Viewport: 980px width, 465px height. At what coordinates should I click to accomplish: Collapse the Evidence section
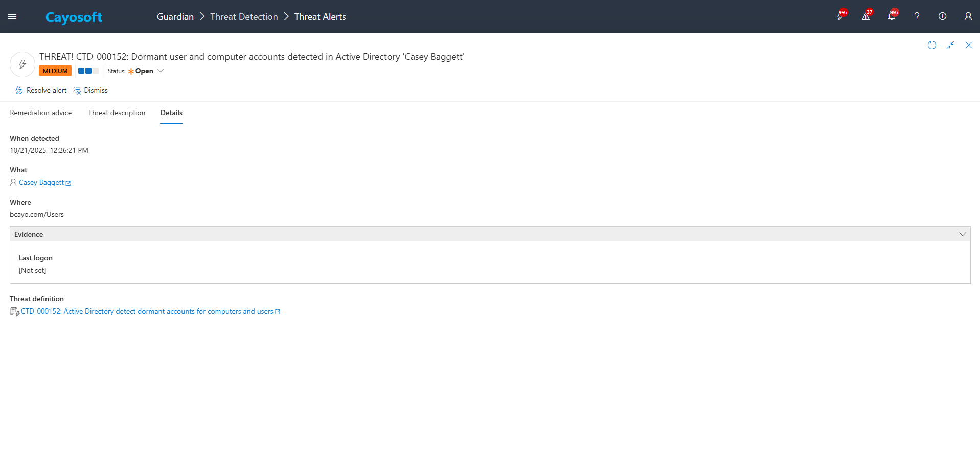963,234
